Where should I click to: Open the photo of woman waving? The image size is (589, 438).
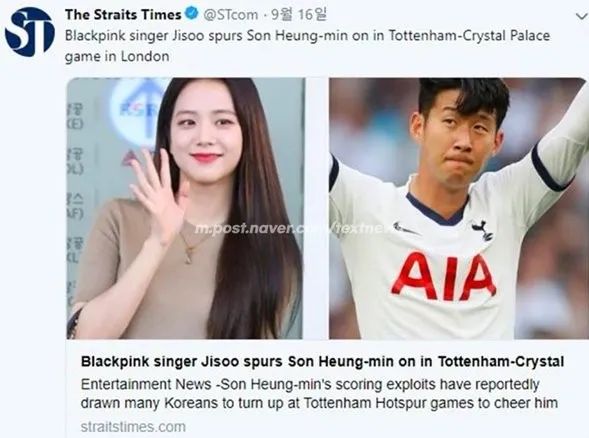tap(185, 208)
